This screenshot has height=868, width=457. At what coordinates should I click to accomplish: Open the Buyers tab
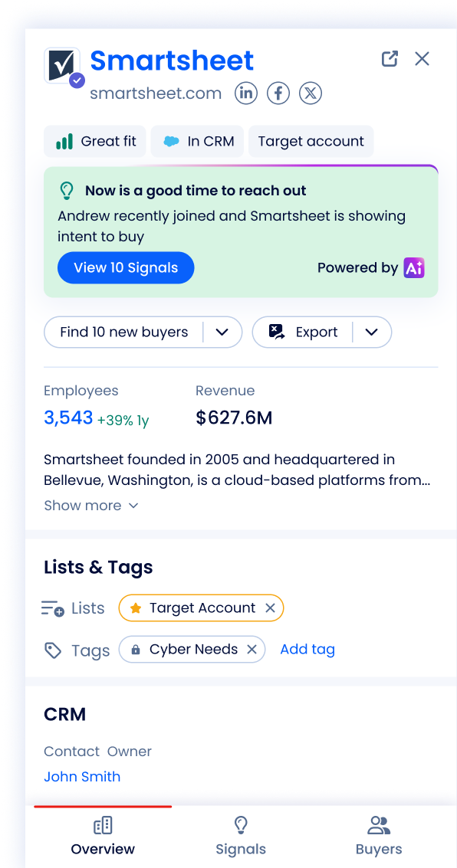378,835
